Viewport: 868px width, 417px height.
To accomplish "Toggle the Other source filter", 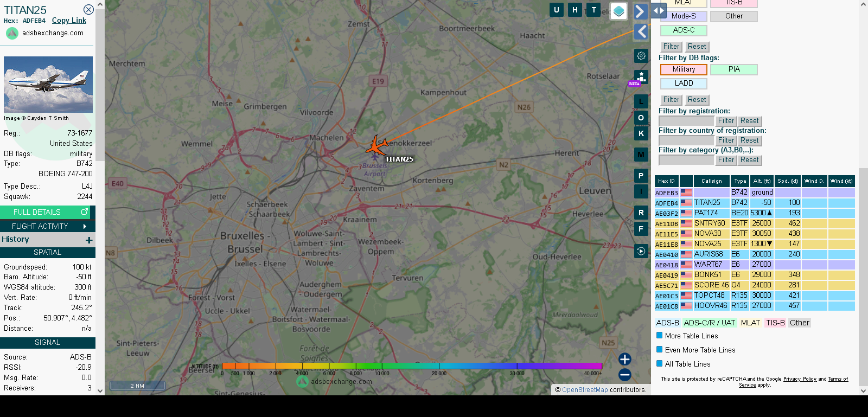I will pyautogui.click(x=734, y=16).
